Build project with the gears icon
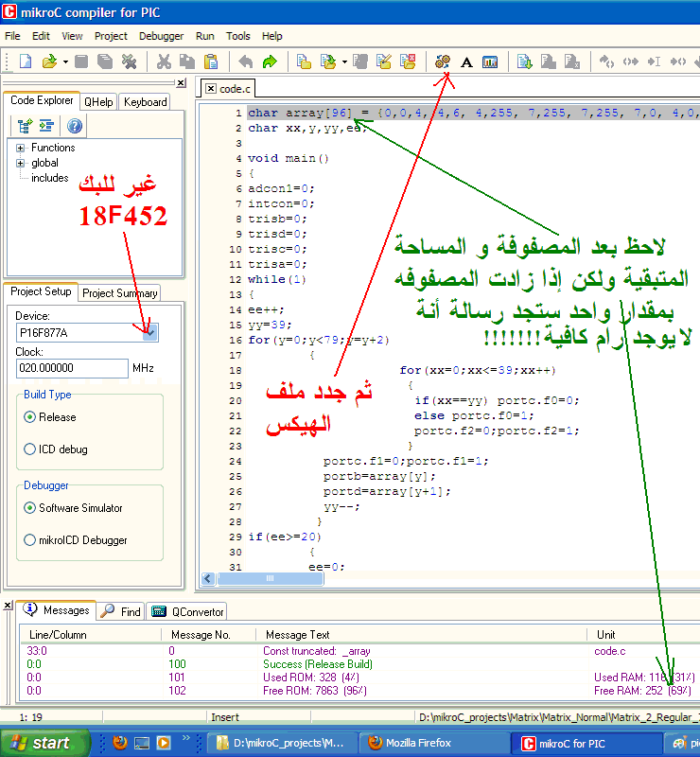The image size is (700, 757). click(443, 62)
